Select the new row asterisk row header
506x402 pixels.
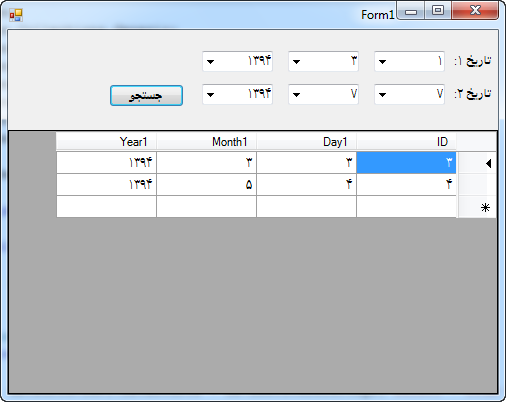(477, 207)
